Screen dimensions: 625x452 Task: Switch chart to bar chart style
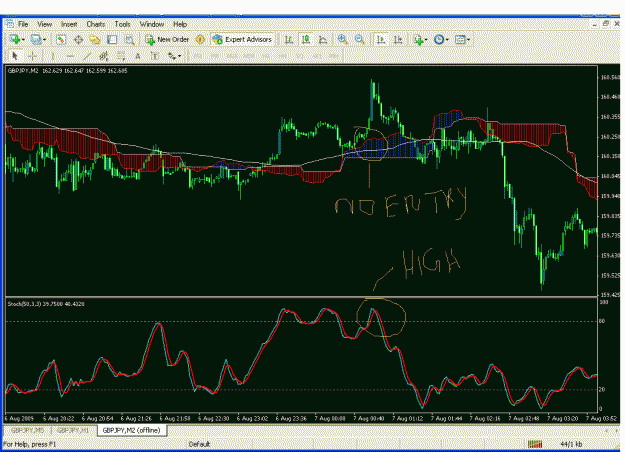pyautogui.click(x=288, y=39)
